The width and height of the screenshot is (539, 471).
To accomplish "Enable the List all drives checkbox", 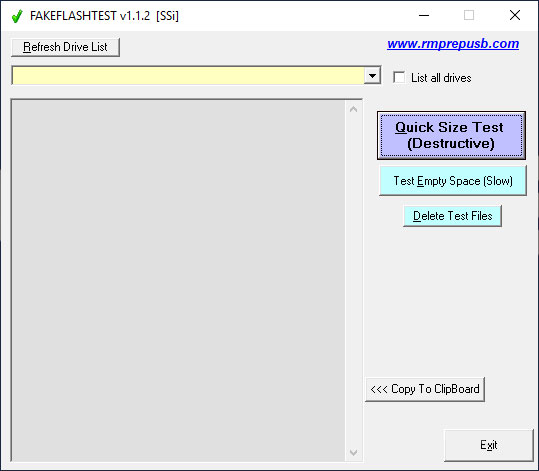I will [399, 77].
